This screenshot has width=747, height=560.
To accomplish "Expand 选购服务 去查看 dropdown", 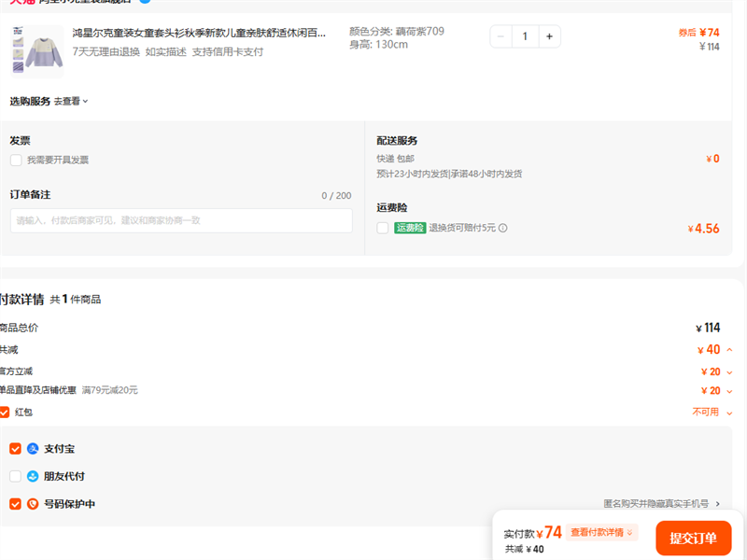I will (x=71, y=101).
